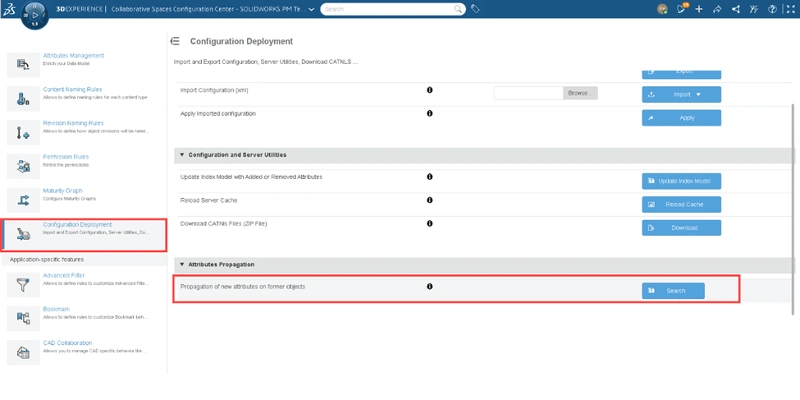Open CAD Collaboration link
The width and height of the screenshot is (800, 400).
pos(67,343)
